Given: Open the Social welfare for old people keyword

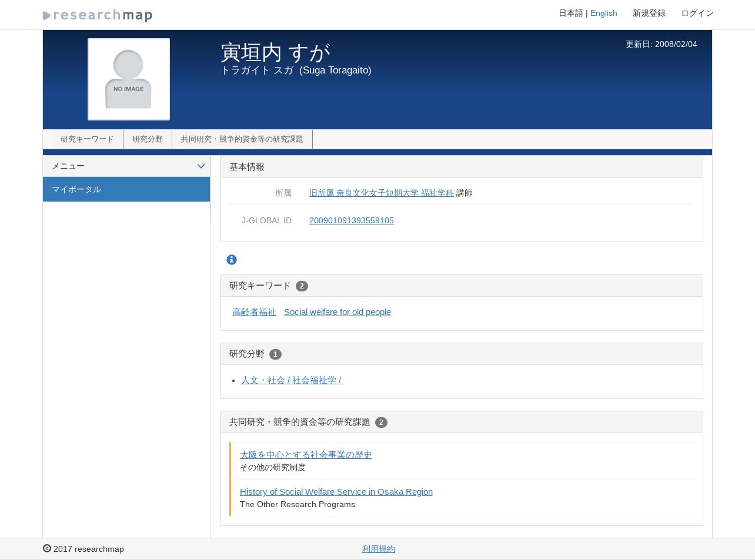Looking at the screenshot, I should click(x=338, y=312).
